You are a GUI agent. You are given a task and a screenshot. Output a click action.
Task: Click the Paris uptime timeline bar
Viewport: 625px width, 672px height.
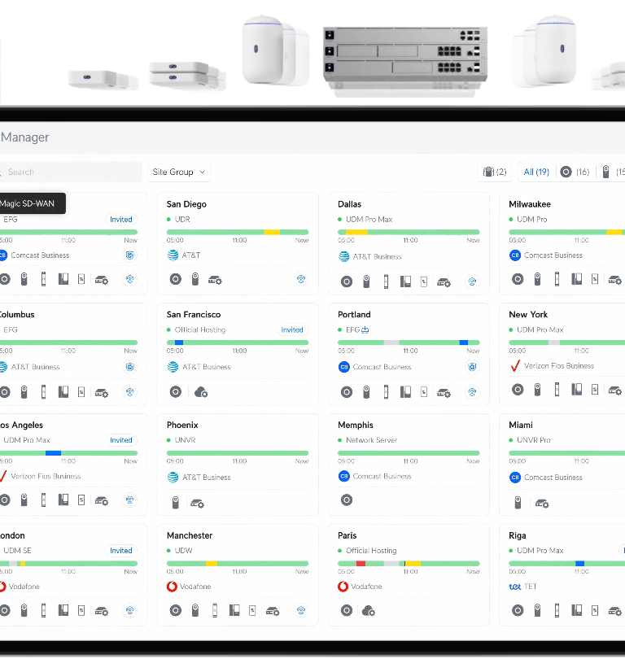(x=409, y=564)
